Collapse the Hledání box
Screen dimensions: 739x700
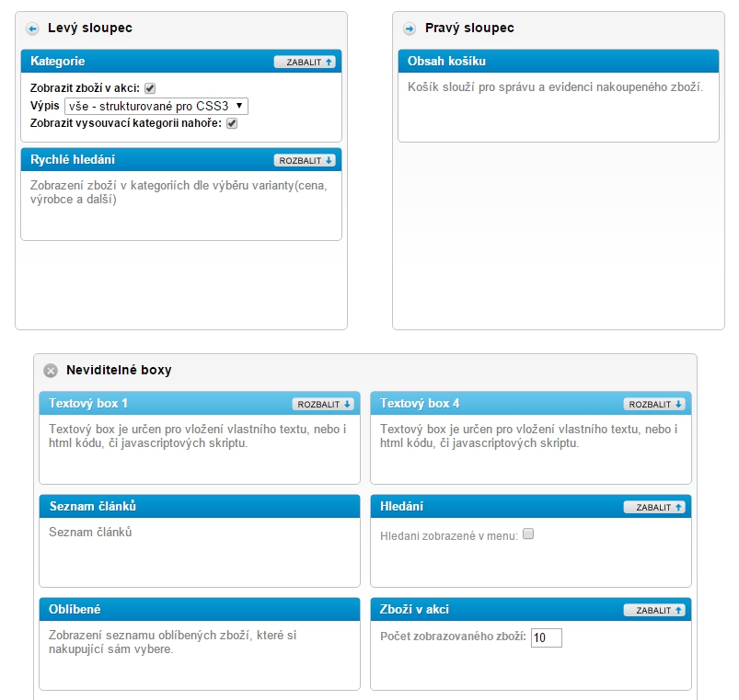[654, 507]
